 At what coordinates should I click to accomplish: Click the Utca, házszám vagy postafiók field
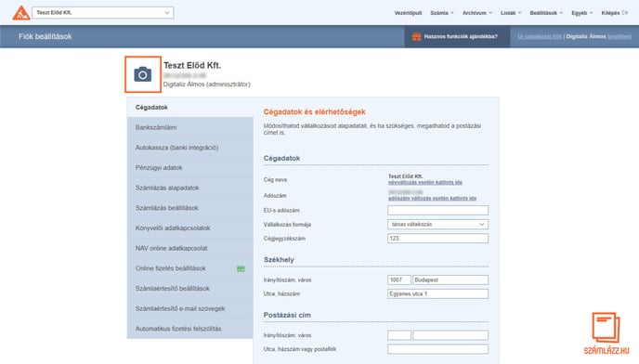[437, 349]
